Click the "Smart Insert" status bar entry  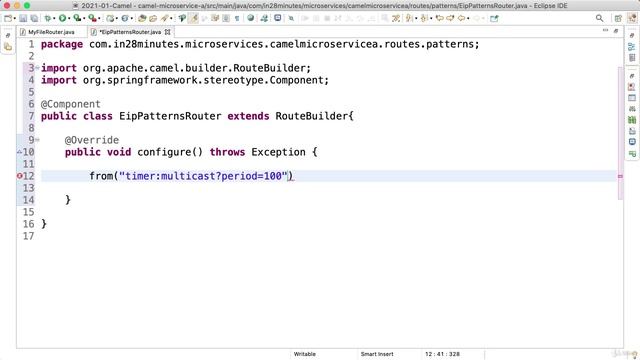coord(377,354)
